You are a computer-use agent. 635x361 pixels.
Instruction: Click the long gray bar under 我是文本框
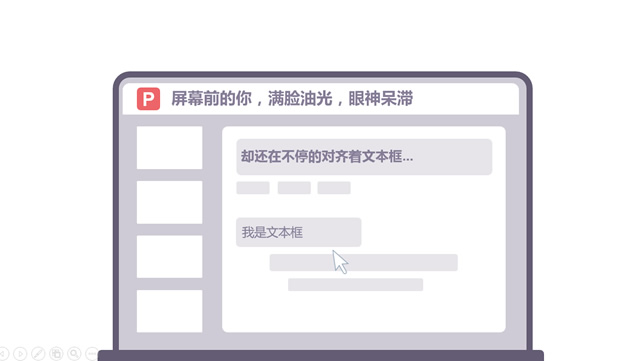(364, 263)
